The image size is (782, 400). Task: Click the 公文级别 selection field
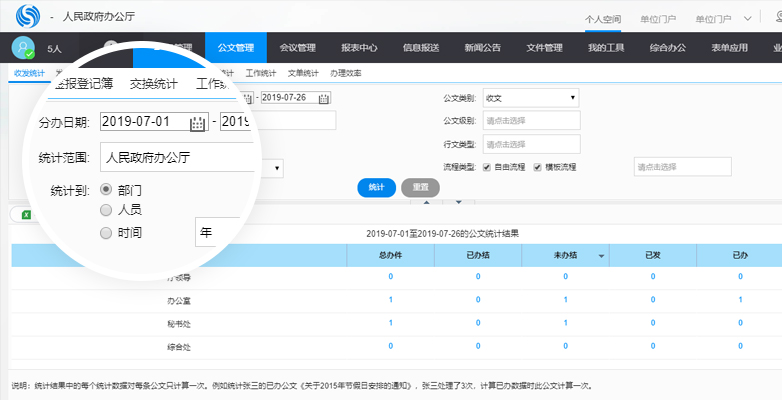coord(531,121)
